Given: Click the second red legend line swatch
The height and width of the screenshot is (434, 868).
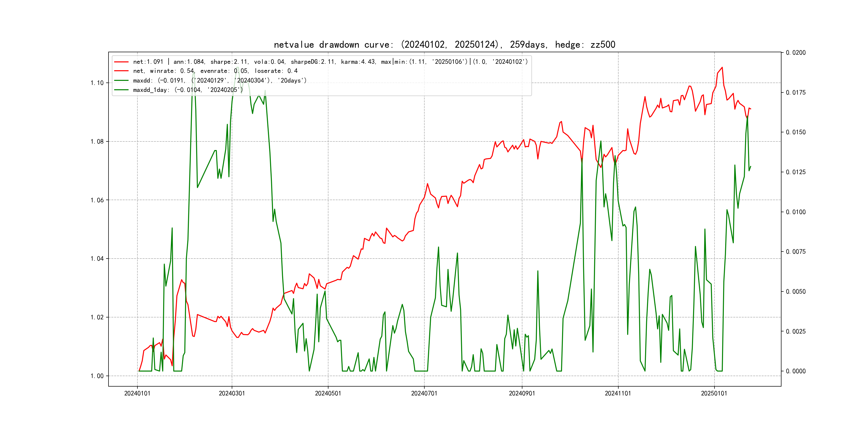Looking at the screenshot, I should [x=121, y=71].
